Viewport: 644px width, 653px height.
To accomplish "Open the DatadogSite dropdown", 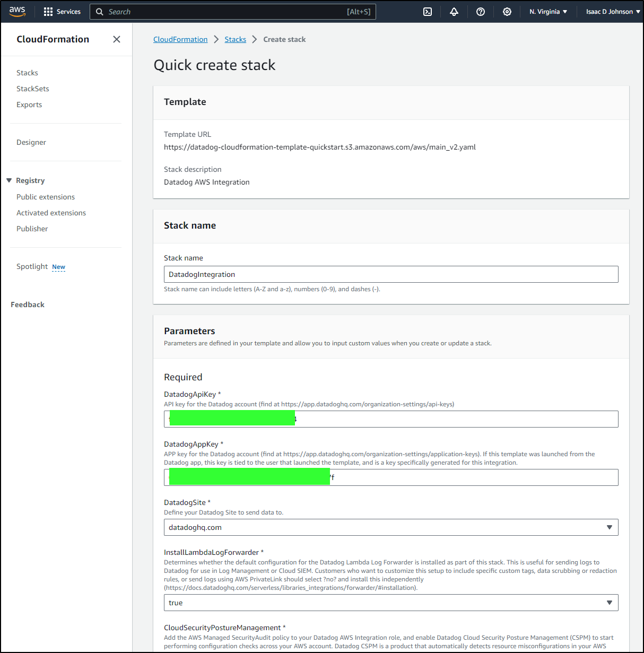I will click(391, 527).
